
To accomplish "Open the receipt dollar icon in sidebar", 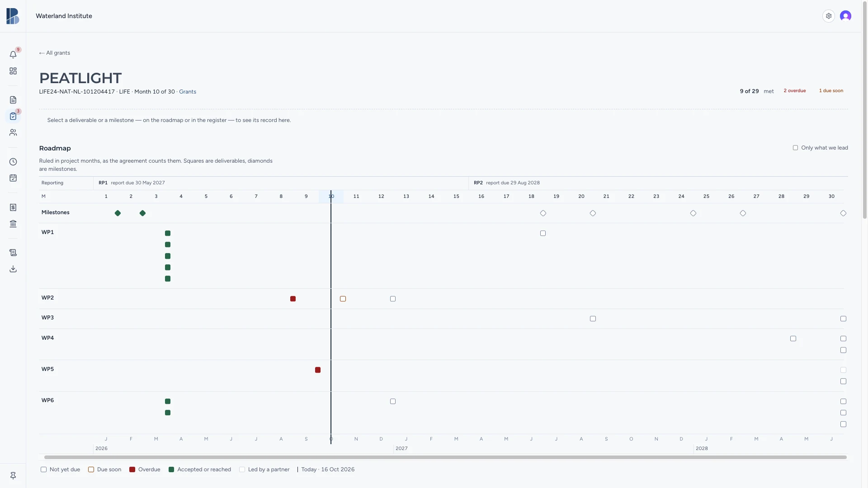I will (x=13, y=207).
